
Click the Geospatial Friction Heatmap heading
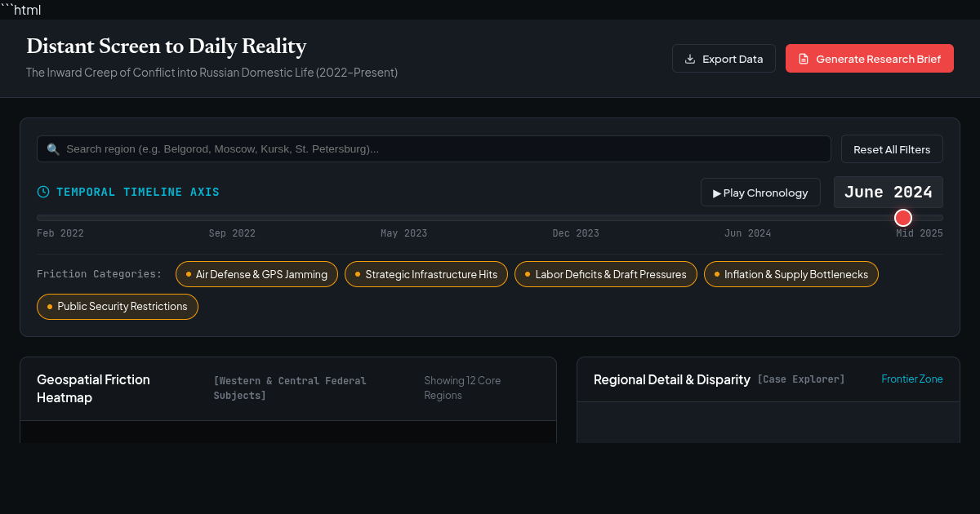(x=93, y=388)
